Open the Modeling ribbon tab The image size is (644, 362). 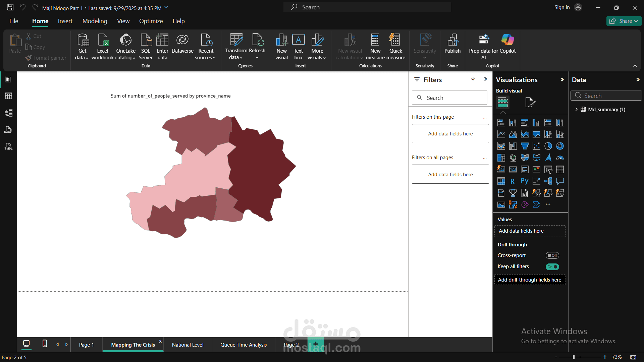95,21
